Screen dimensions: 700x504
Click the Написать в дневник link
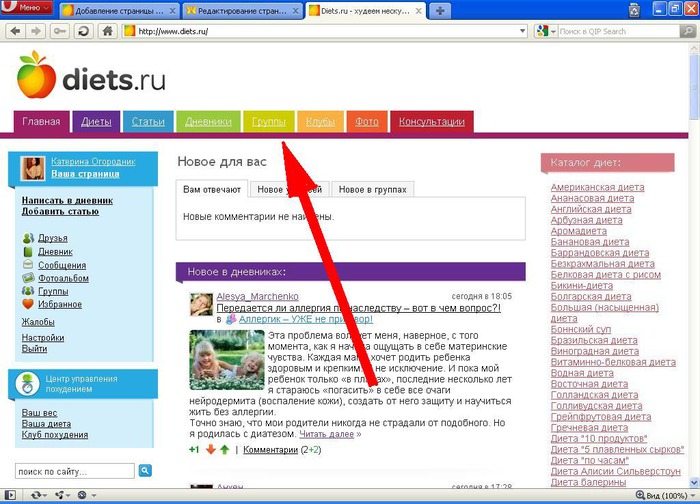tap(67, 200)
